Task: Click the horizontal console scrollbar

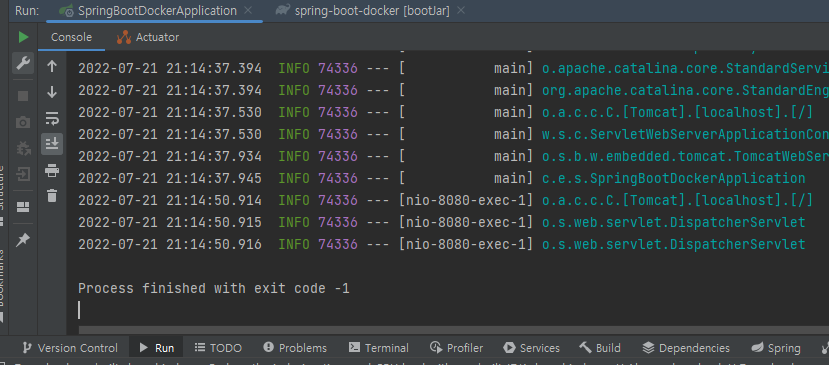Action: pos(454,330)
